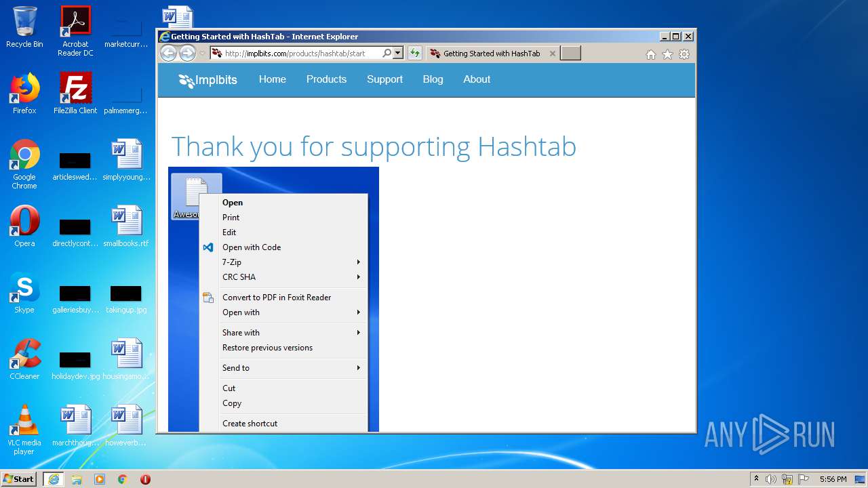
Task: Open VLC media player desktop shortcut
Action: [24, 430]
